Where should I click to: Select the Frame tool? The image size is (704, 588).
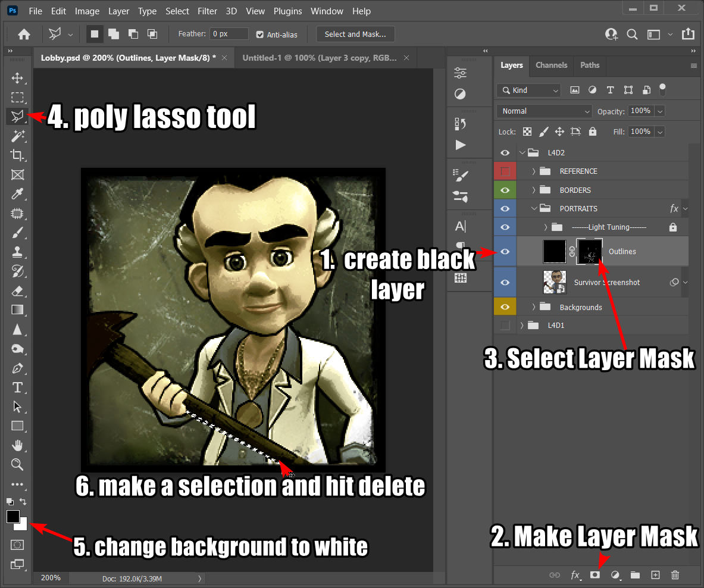pyautogui.click(x=17, y=174)
